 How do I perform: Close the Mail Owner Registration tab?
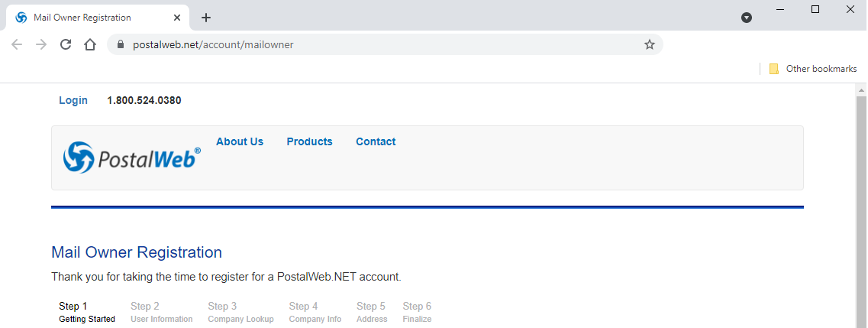tap(177, 18)
